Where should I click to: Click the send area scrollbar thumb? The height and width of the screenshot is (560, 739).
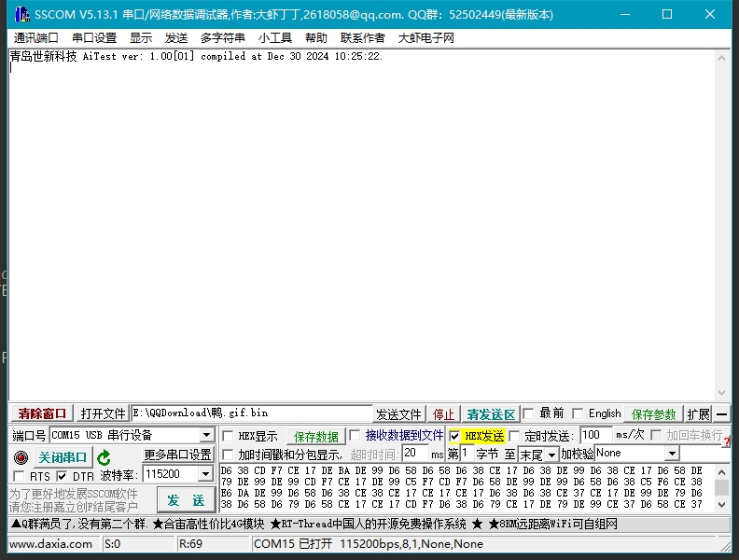point(721,487)
